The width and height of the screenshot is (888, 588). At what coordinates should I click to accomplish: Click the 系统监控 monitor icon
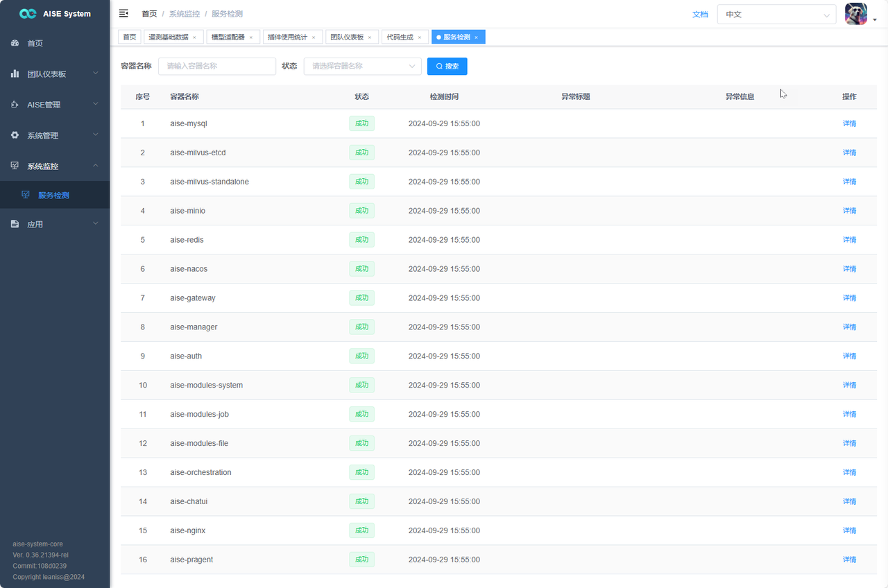pos(15,166)
